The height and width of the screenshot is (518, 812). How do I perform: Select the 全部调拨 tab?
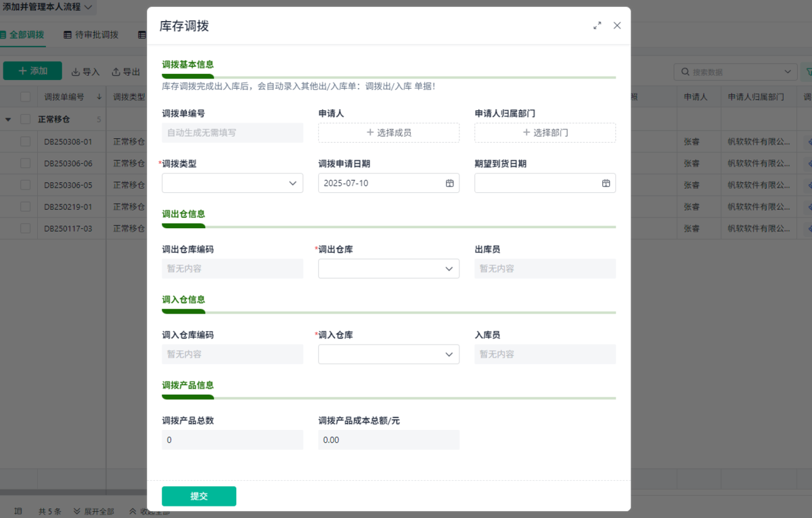[22, 35]
